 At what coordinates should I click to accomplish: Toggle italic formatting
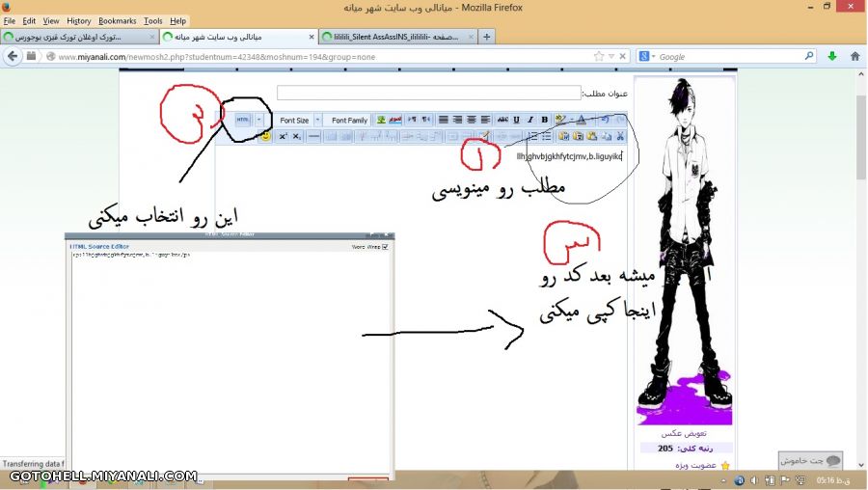[530, 120]
